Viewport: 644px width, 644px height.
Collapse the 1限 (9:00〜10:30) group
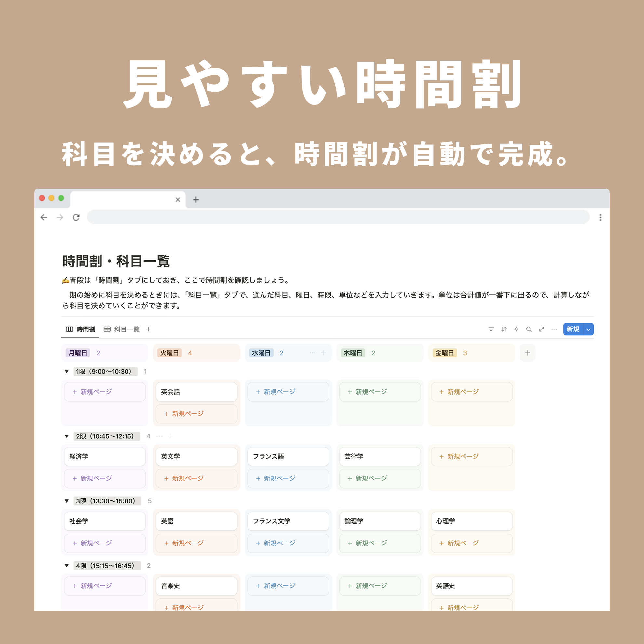pyautogui.click(x=67, y=371)
